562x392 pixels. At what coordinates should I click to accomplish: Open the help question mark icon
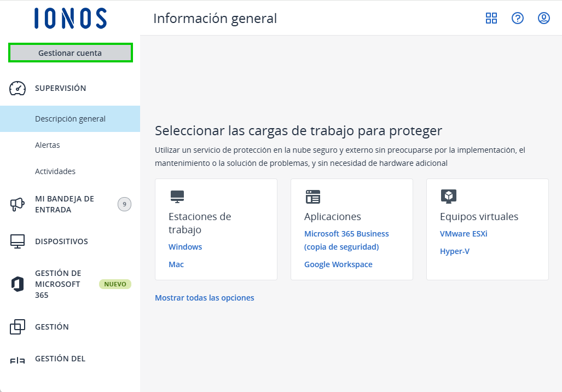coord(517,18)
